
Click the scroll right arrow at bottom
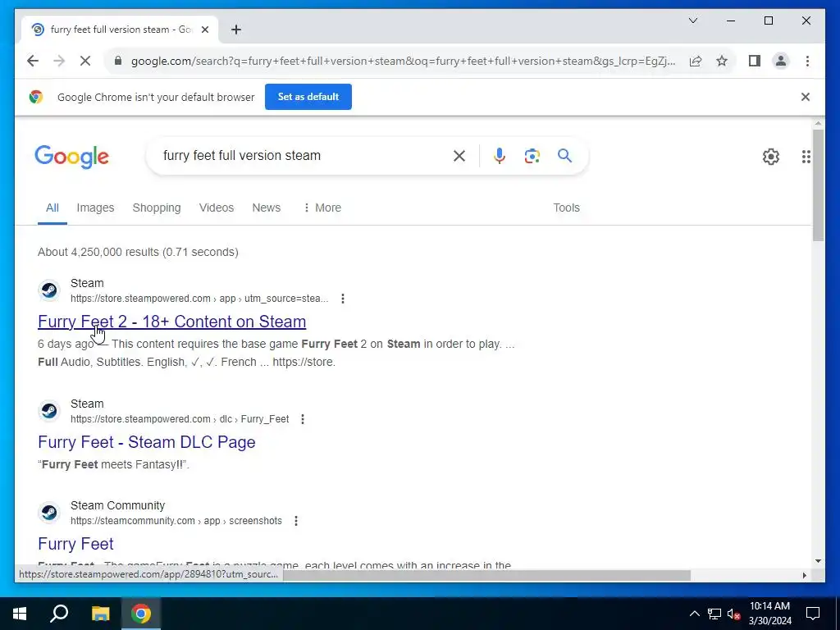point(804,575)
